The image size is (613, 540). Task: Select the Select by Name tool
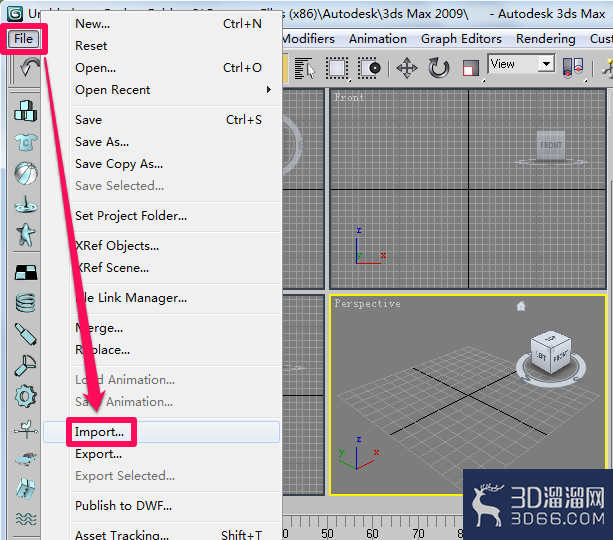point(305,68)
